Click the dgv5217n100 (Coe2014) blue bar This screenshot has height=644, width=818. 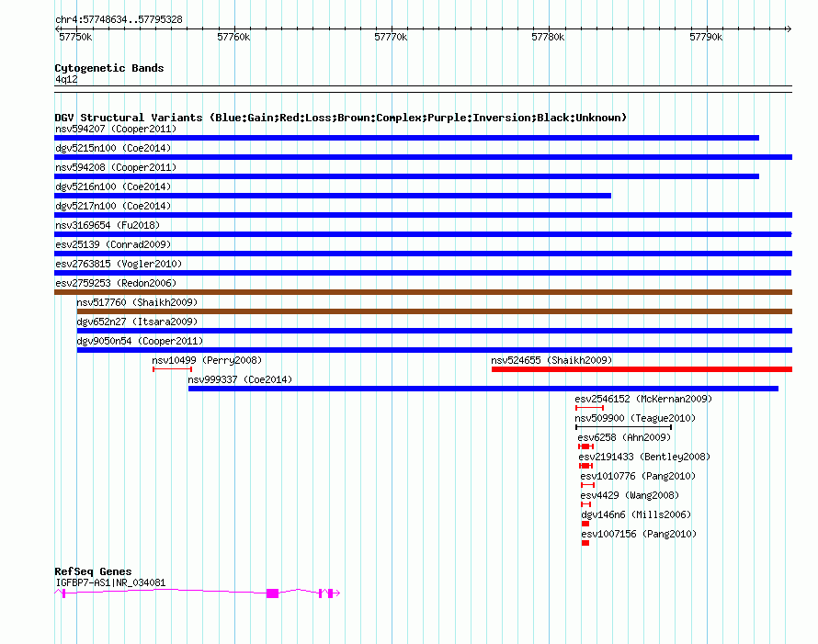[423, 215]
